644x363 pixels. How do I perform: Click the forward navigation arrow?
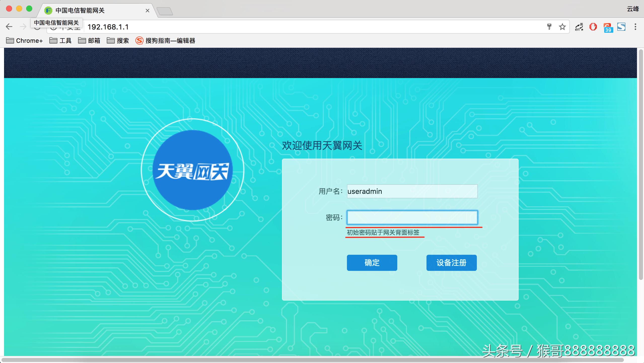(23, 26)
